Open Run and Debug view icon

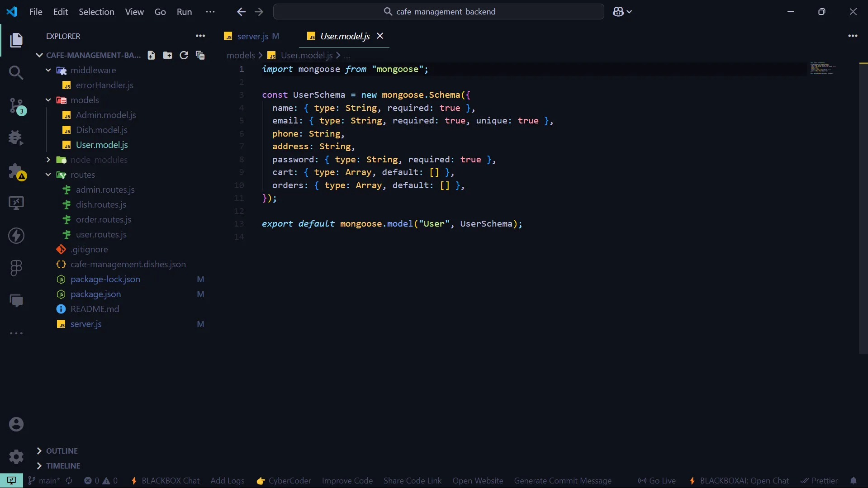[16, 137]
